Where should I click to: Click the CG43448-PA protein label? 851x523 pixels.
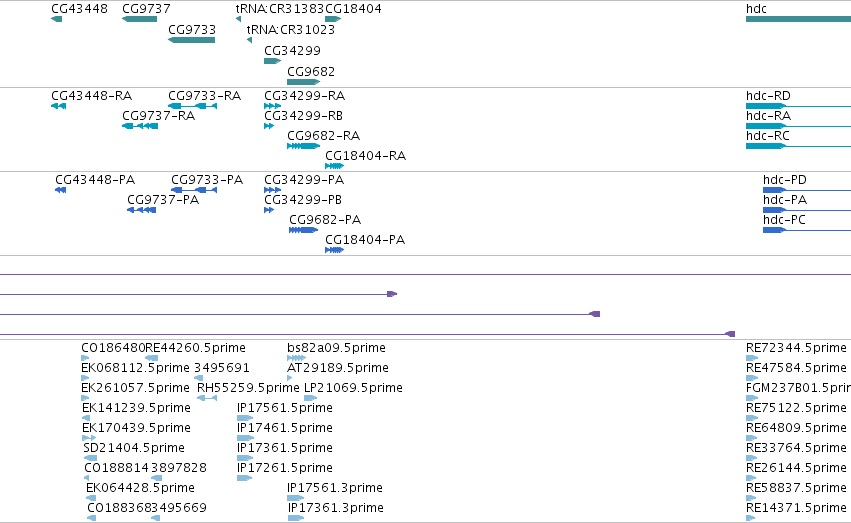click(95, 180)
